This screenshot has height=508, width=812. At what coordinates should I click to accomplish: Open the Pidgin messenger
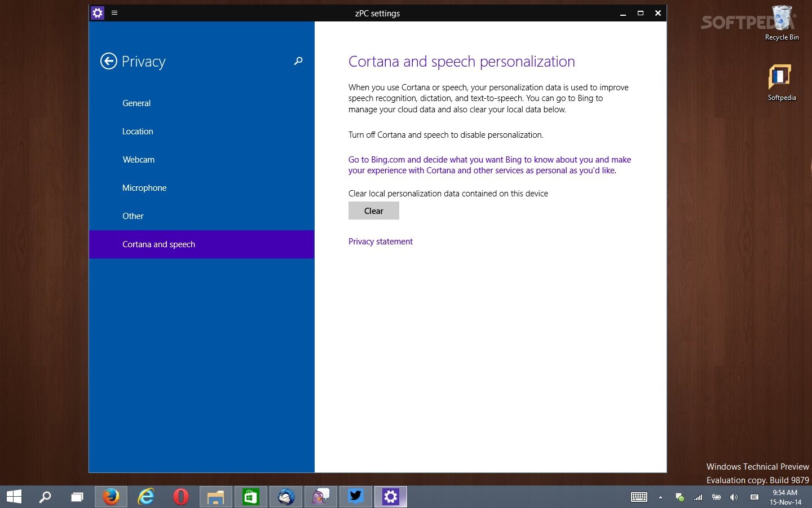click(x=320, y=497)
